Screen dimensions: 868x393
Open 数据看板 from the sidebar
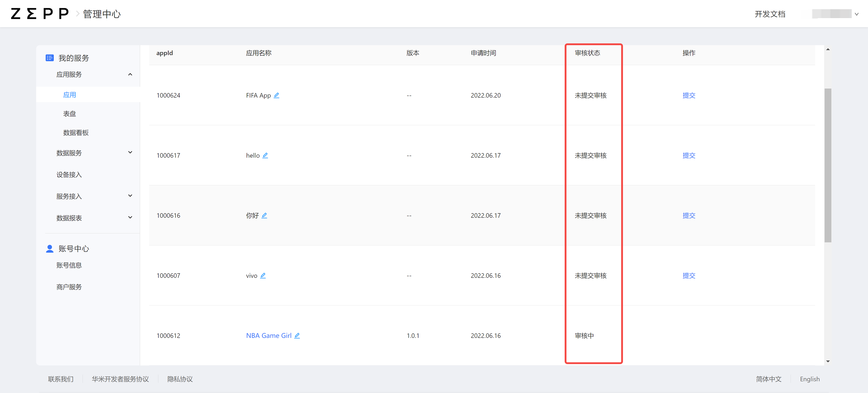coord(75,132)
